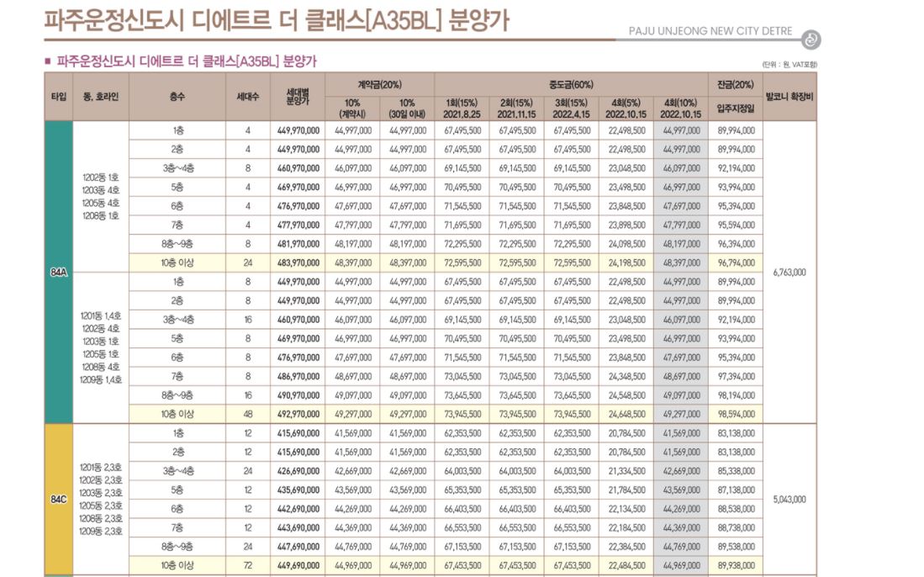Click the swirl logo beside PAJU UNJEONG text
924x577 pixels.
coord(810,40)
